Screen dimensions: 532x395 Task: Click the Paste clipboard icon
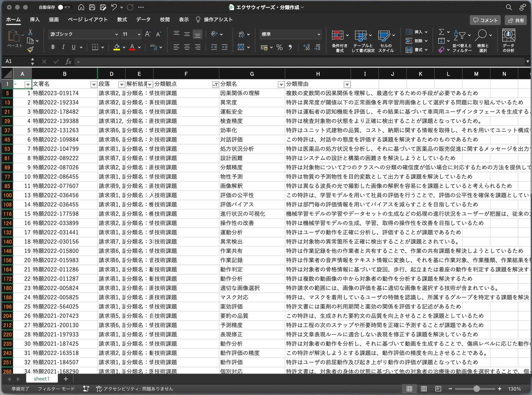coord(13,36)
